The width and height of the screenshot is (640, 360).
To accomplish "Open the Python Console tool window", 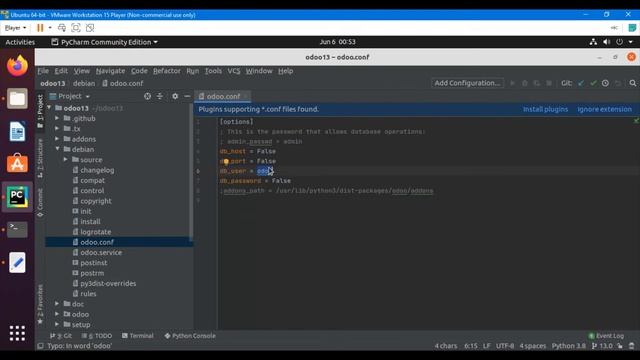I will click(190, 336).
